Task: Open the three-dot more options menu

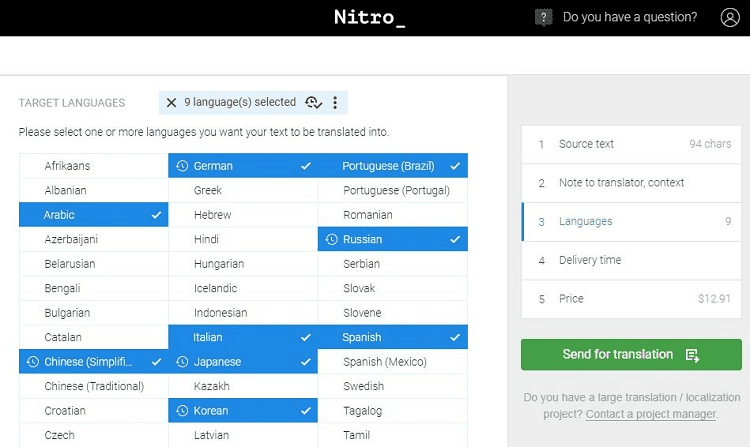Action: pos(335,102)
